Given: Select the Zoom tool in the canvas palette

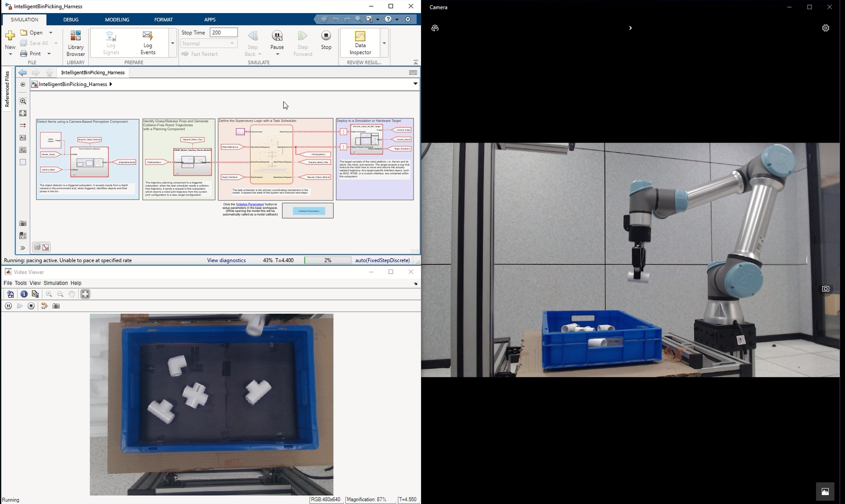Looking at the screenshot, I should [23, 101].
